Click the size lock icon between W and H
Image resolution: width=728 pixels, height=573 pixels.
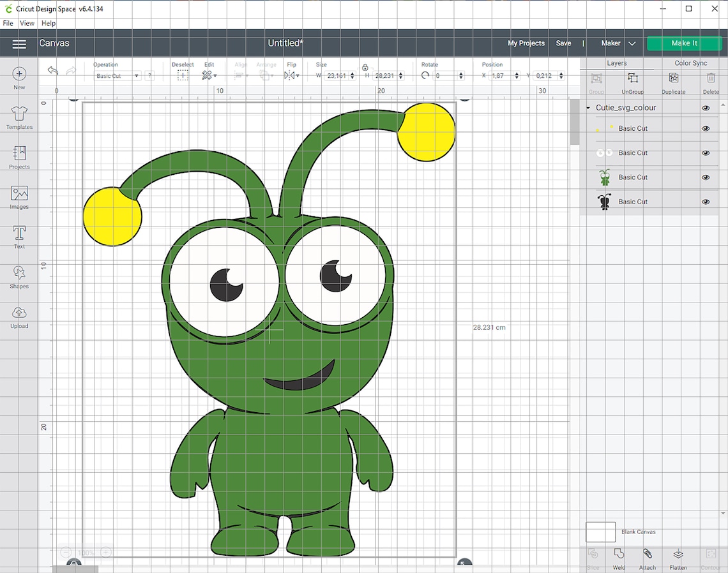pos(365,67)
